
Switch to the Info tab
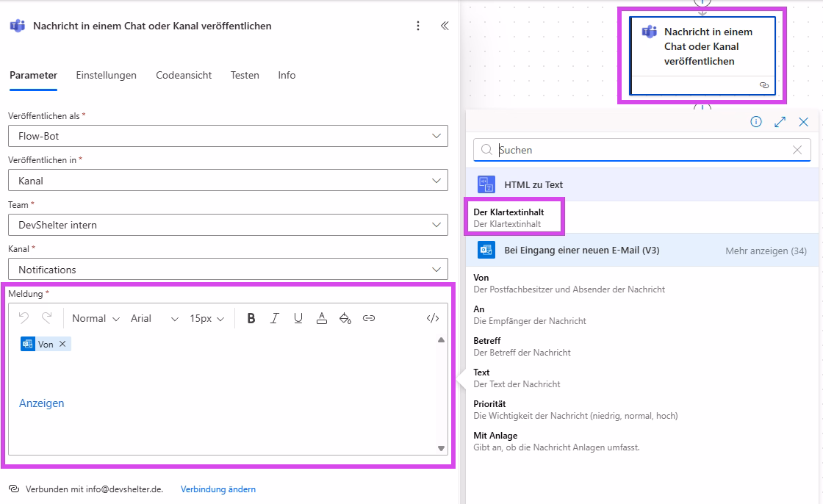287,75
